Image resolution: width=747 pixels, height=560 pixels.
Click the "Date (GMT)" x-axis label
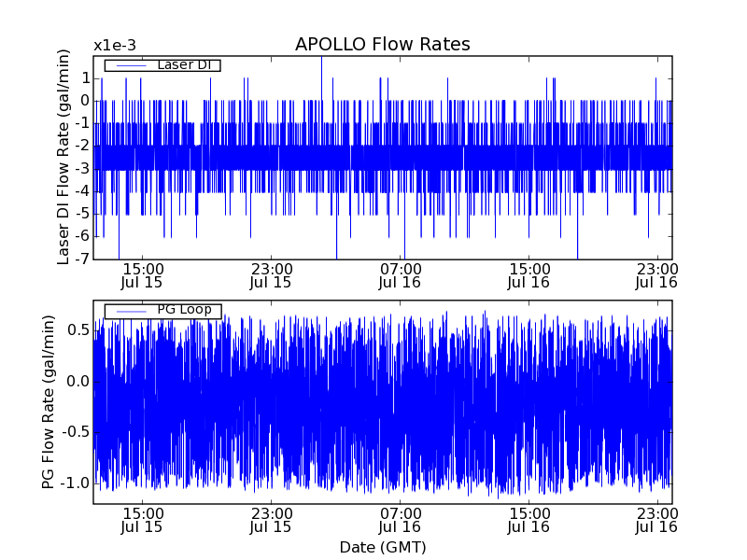(x=382, y=547)
